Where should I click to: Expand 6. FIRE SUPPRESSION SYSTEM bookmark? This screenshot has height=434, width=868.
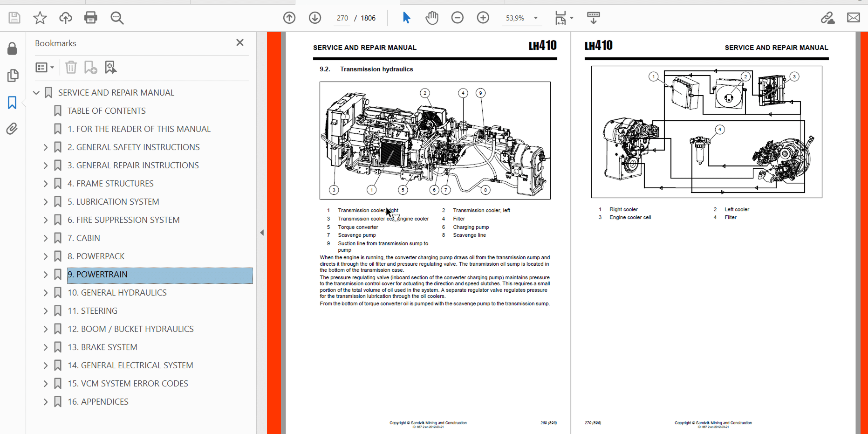click(x=46, y=220)
